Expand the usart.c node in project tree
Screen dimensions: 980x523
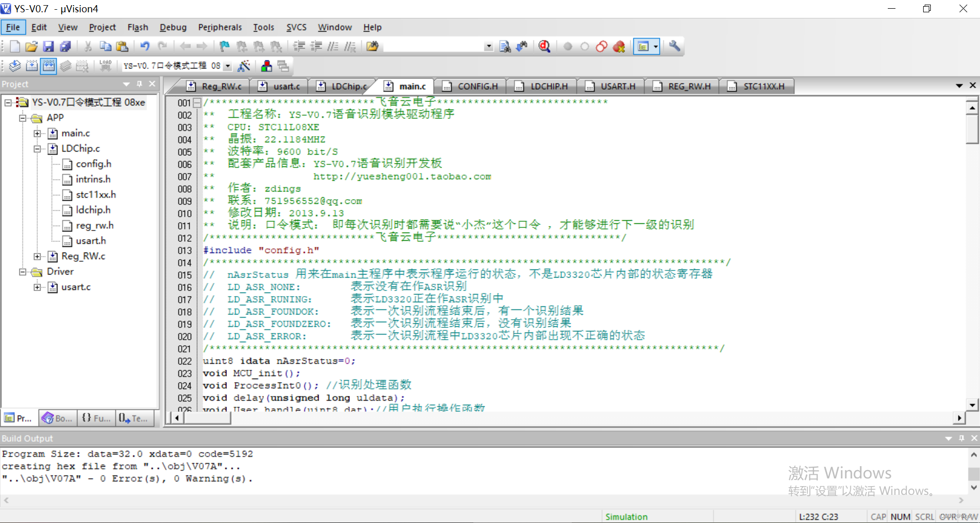[x=37, y=287]
